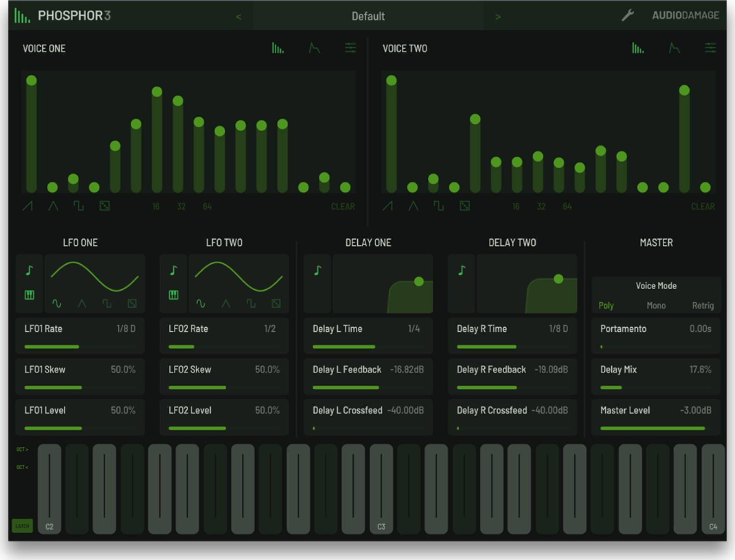Toggle LFO Two tempo sync note icon
Image resolution: width=735 pixels, height=560 pixels.
click(x=173, y=270)
